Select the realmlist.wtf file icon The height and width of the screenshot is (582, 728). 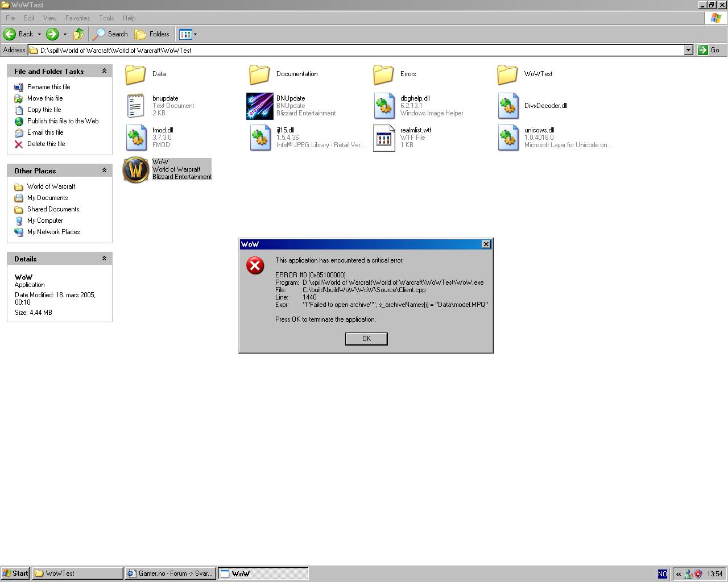[384, 138]
